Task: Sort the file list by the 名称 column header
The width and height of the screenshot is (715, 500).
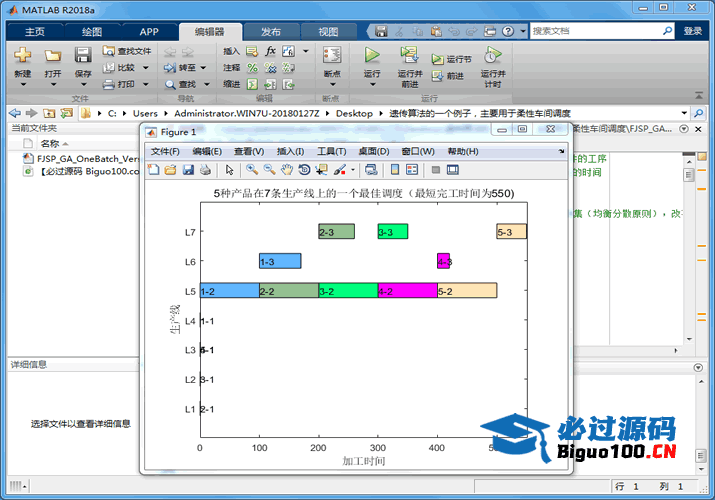Action: [x=50, y=144]
